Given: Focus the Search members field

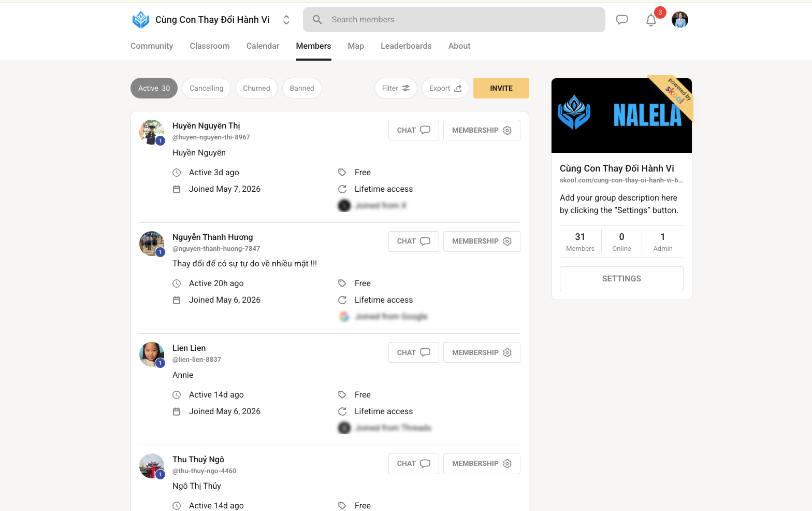Looking at the screenshot, I should point(454,20).
